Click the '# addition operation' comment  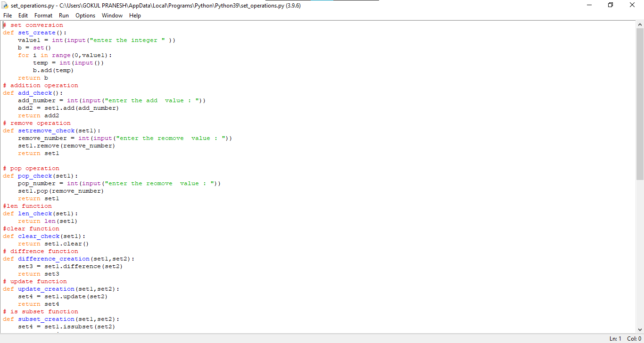pyautogui.click(x=41, y=85)
